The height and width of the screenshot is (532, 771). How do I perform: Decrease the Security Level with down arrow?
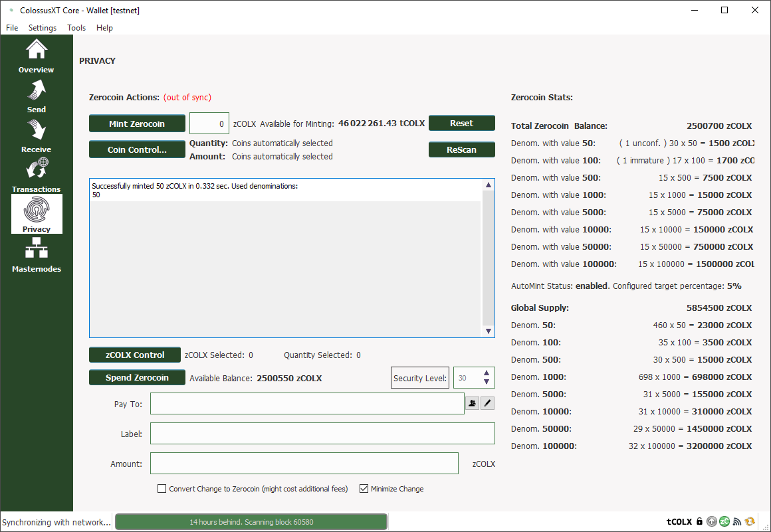(x=487, y=382)
